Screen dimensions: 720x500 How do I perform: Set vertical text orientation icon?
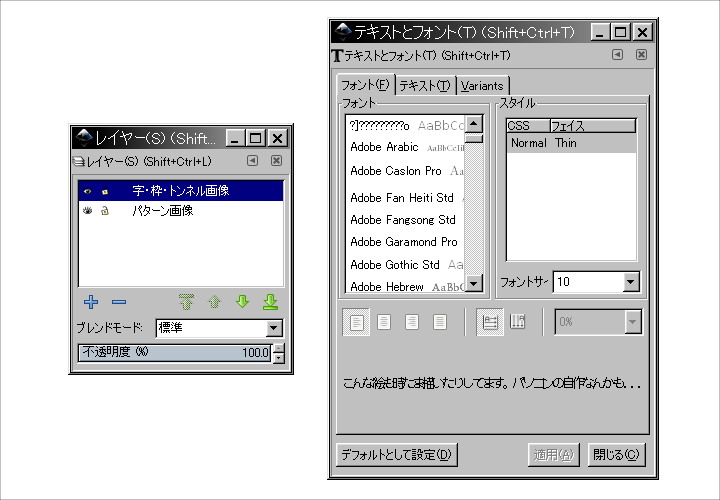pos(518,322)
